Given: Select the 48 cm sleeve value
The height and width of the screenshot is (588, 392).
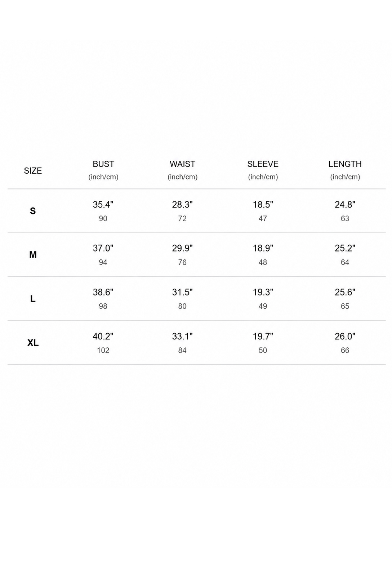Looking at the screenshot, I should [x=263, y=262].
